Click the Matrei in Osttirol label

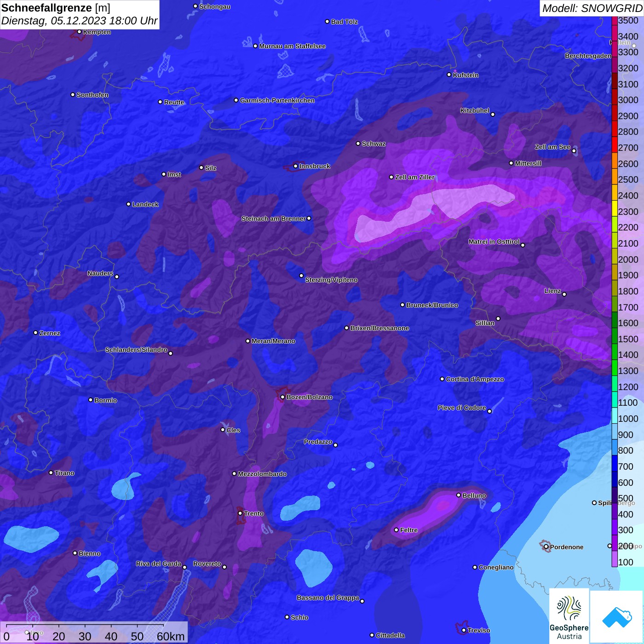coord(494,241)
